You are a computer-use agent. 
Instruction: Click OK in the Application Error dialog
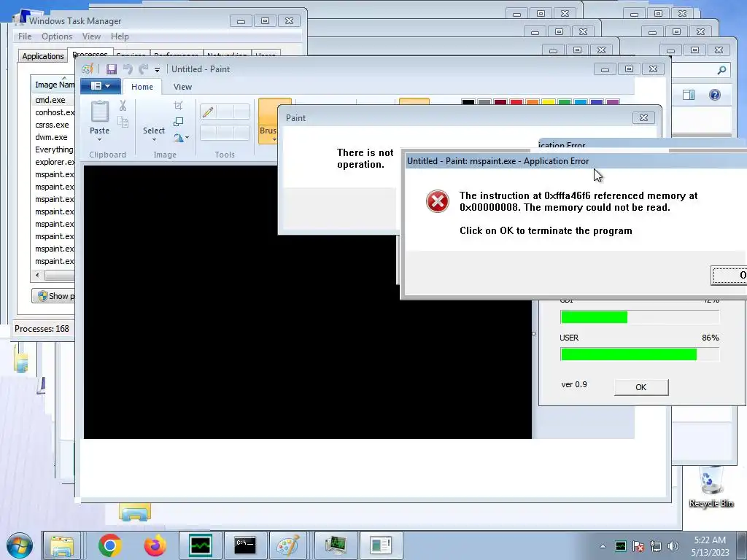pyautogui.click(x=729, y=275)
